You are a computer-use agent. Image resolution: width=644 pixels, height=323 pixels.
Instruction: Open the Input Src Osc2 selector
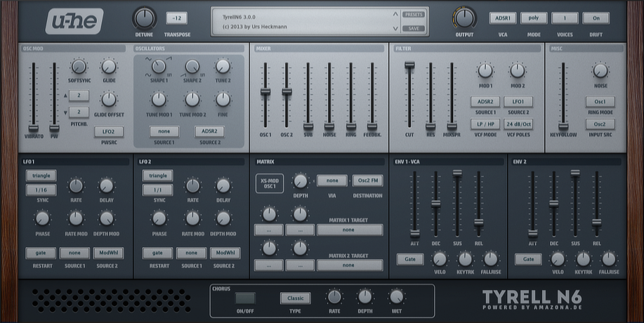(600, 124)
